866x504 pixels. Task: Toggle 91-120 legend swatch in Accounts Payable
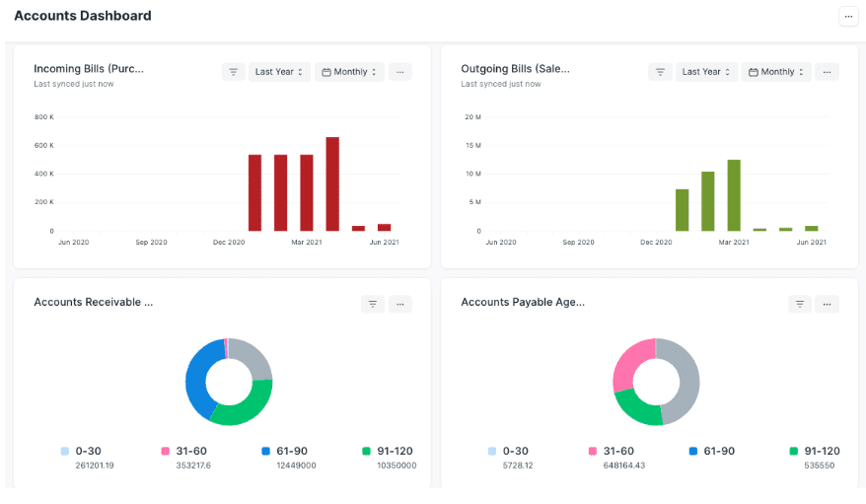pyautogui.click(x=794, y=451)
